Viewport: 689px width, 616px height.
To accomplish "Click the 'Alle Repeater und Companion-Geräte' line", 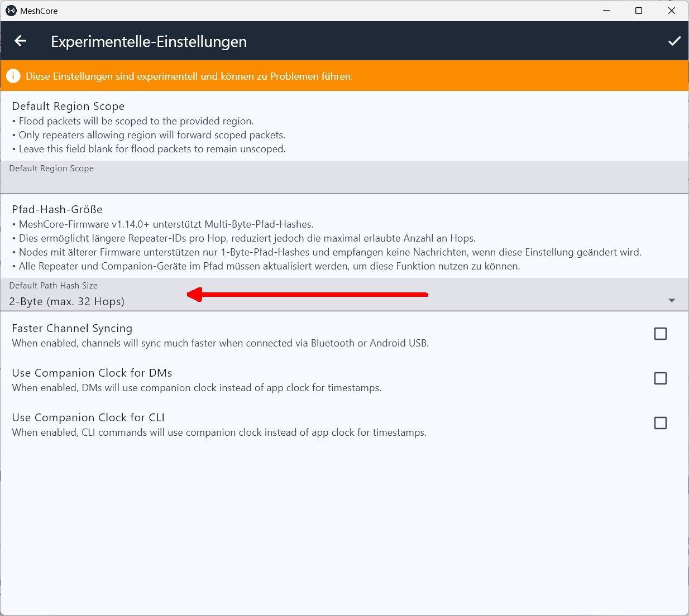I will click(266, 266).
